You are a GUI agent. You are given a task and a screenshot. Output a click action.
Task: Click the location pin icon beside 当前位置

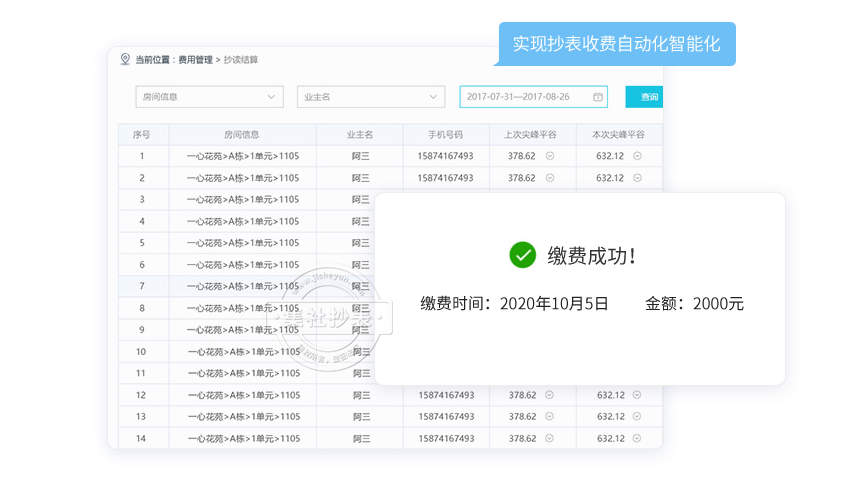[x=125, y=59]
